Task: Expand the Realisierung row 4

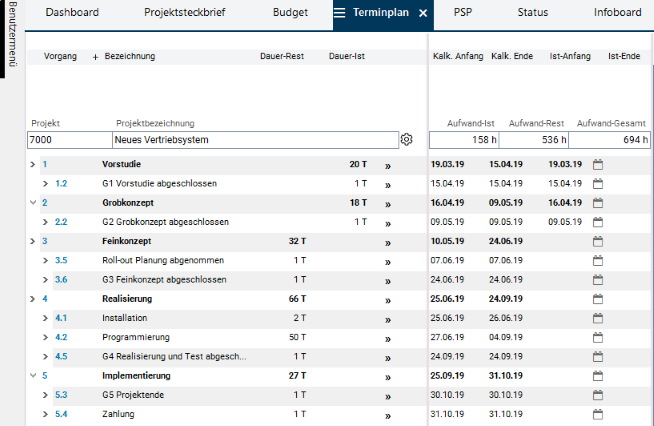Action: point(33,299)
